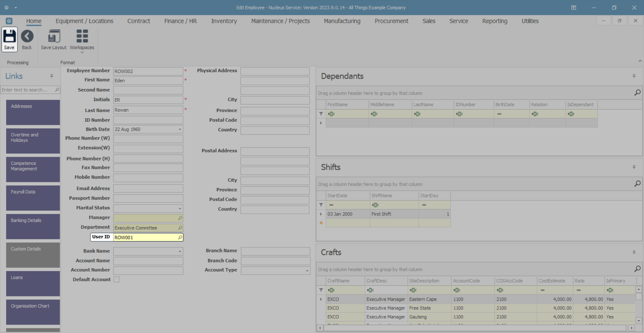The width and height of the screenshot is (644, 333).
Task: Pin the Crafts panel
Action: [634, 252]
